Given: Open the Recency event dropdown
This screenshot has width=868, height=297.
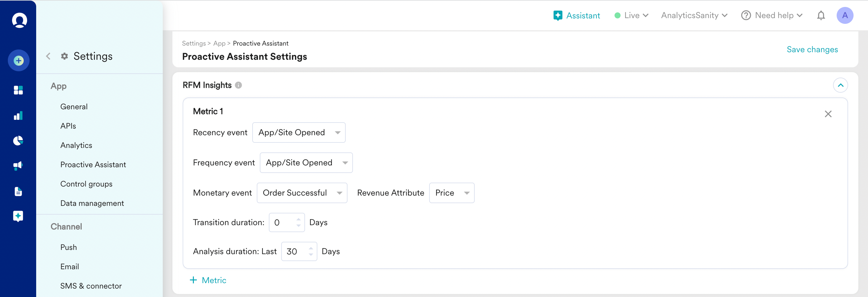Looking at the screenshot, I should tap(299, 133).
